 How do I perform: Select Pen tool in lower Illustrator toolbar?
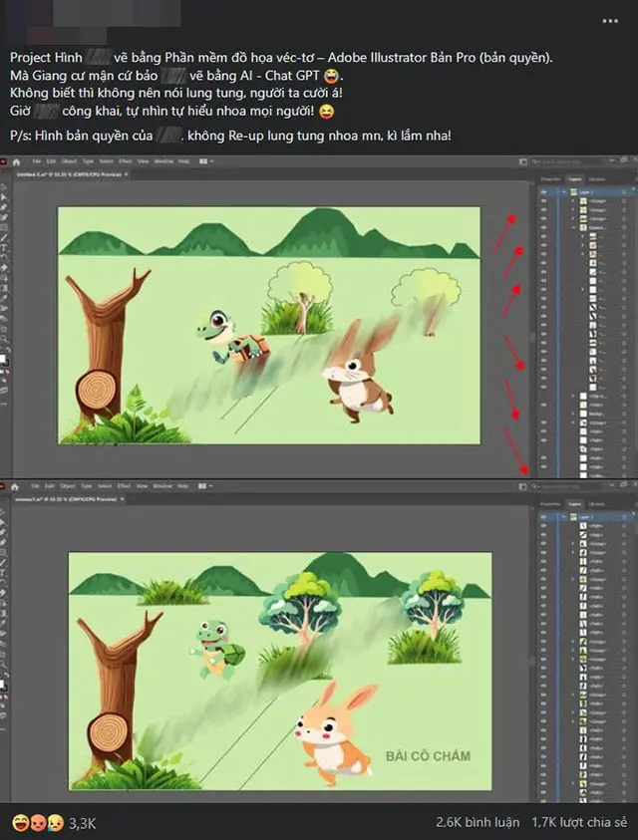(3, 532)
